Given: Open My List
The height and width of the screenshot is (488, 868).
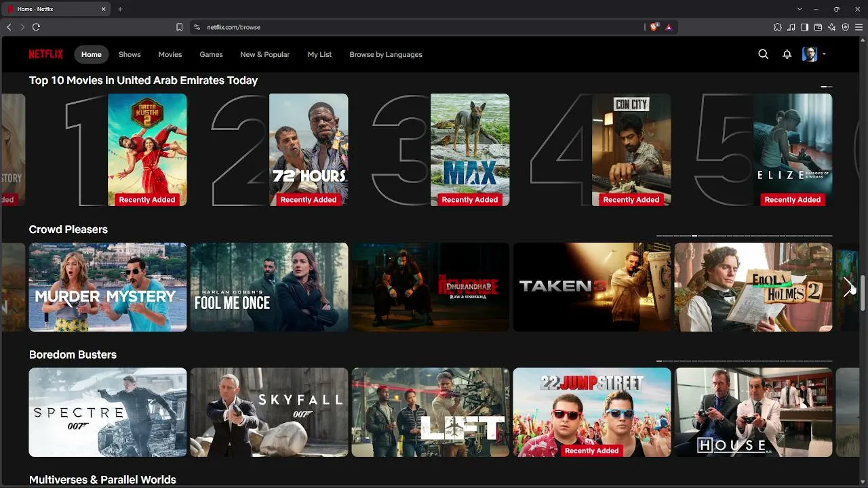Looking at the screenshot, I should 319,54.
